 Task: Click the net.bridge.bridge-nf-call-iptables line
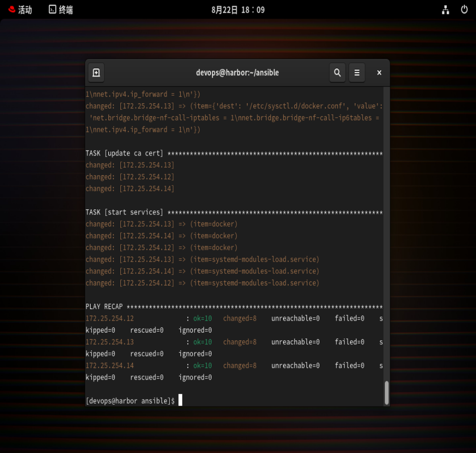click(234, 118)
